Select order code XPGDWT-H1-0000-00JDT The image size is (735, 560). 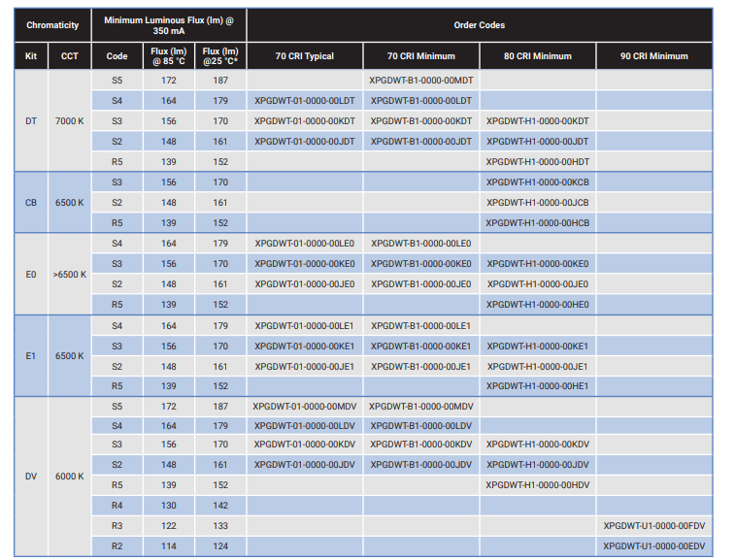pos(538,142)
